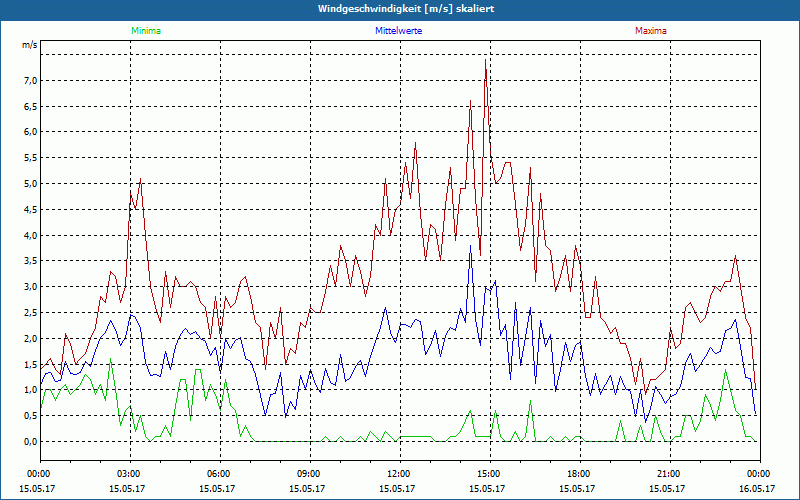Select the 2,0 y-axis value
800x500 pixels.
coord(31,338)
